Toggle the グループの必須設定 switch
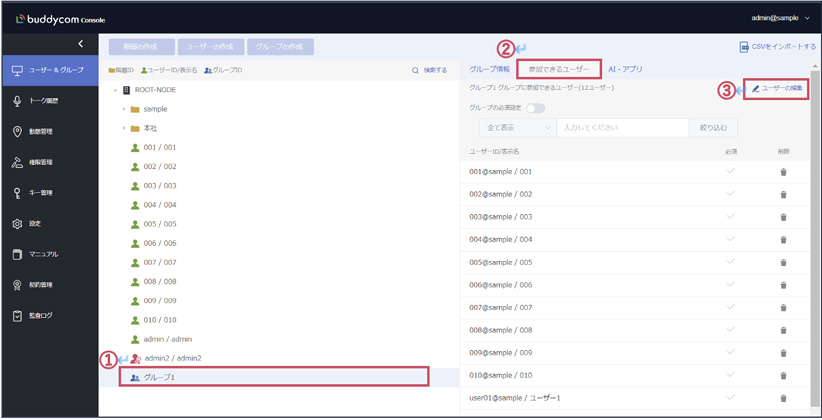The image size is (822, 420). (x=536, y=108)
